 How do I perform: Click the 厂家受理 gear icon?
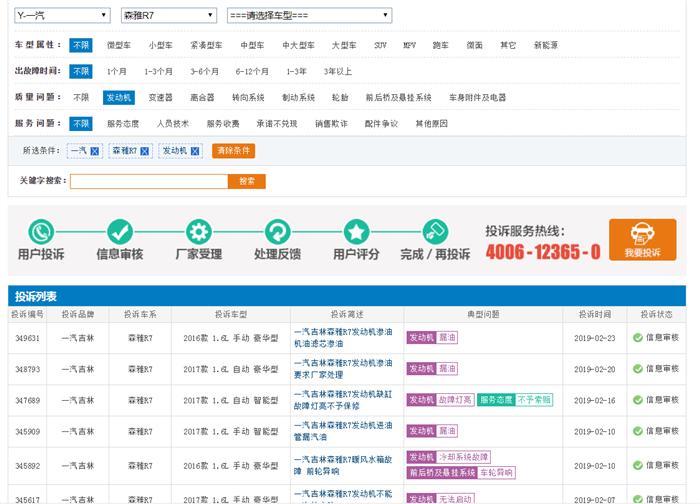(199, 232)
